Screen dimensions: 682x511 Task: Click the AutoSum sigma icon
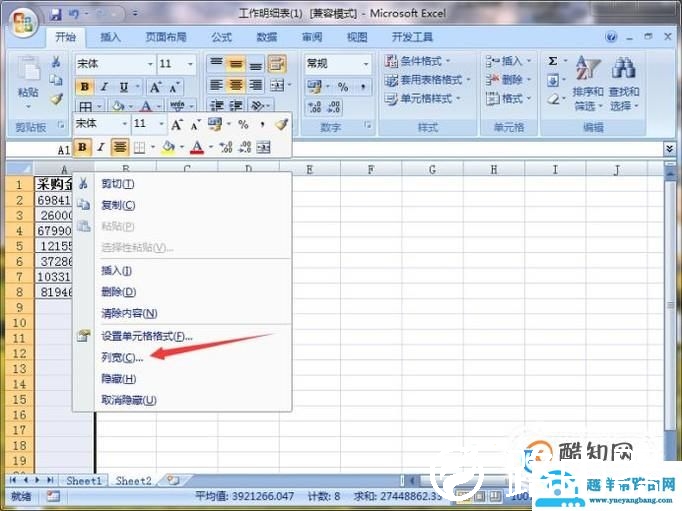[553, 61]
